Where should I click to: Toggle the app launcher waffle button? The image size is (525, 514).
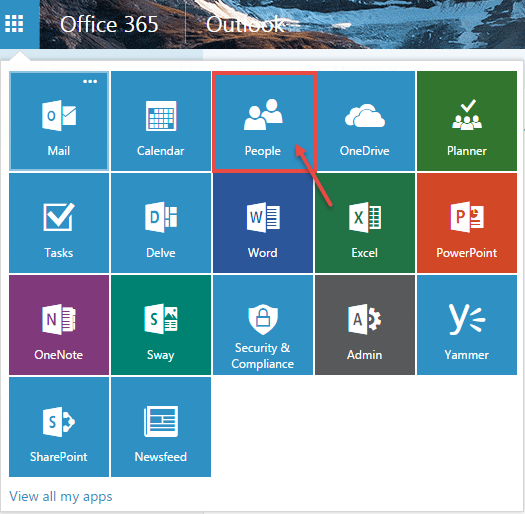(14, 24)
